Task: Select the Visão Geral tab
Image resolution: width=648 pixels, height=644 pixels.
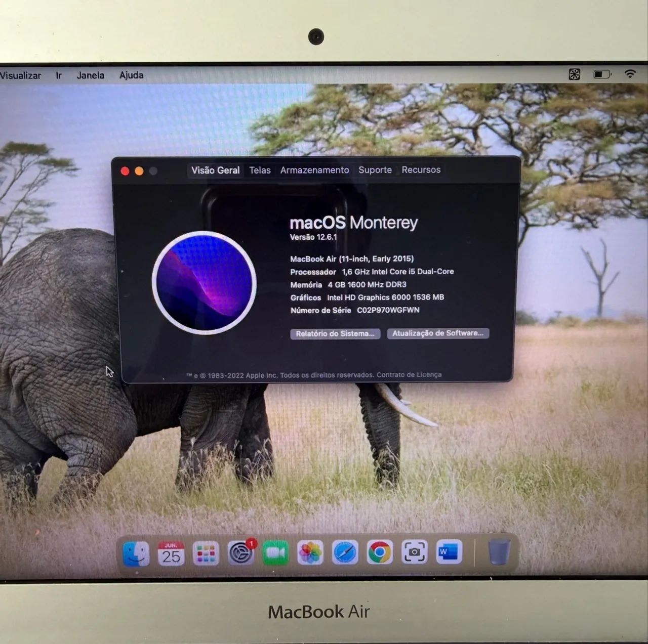Action: [216, 170]
